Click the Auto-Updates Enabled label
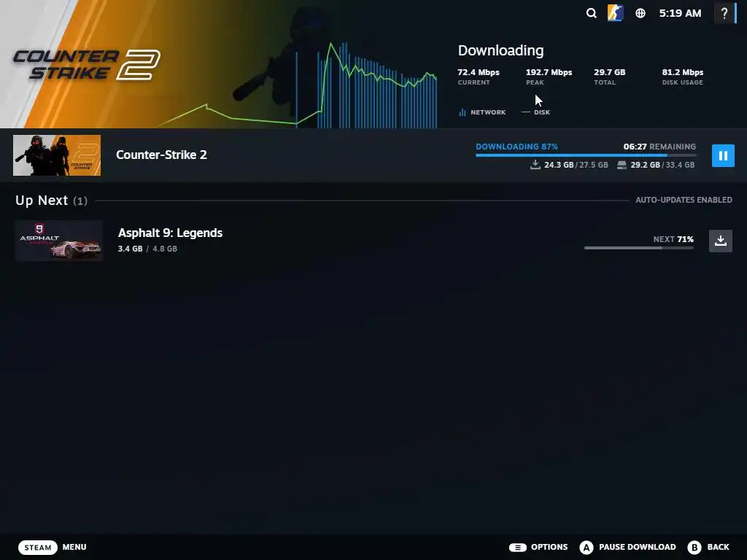This screenshot has width=747, height=560. pyautogui.click(x=684, y=200)
